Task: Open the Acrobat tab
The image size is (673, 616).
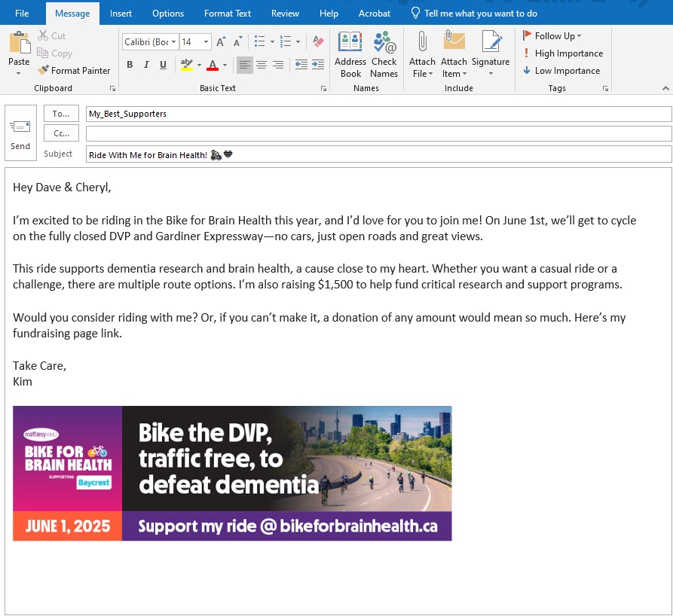Action: click(x=375, y=14)
